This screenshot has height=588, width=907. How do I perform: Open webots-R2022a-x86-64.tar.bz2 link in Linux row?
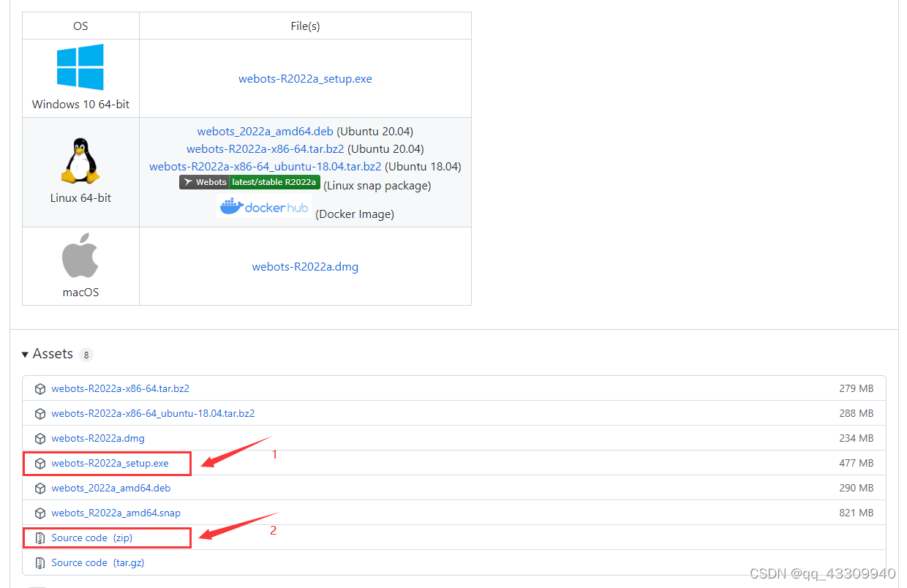(265, 149)
